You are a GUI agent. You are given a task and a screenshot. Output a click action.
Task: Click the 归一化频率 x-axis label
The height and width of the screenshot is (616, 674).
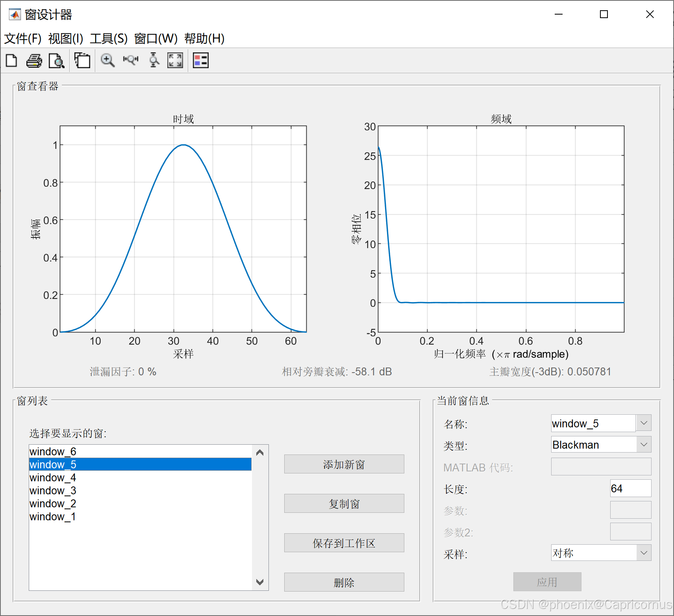(501, 354)
